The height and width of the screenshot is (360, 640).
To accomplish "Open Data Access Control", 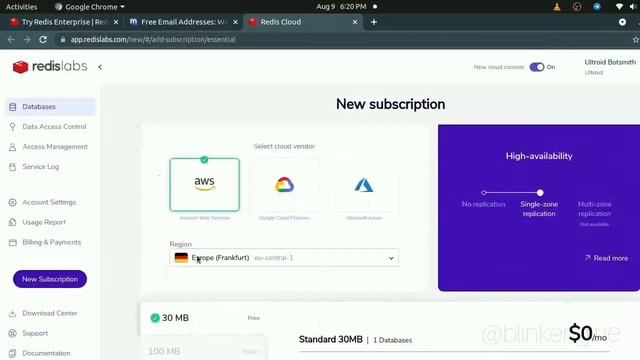I will click(x=54, y=127).
